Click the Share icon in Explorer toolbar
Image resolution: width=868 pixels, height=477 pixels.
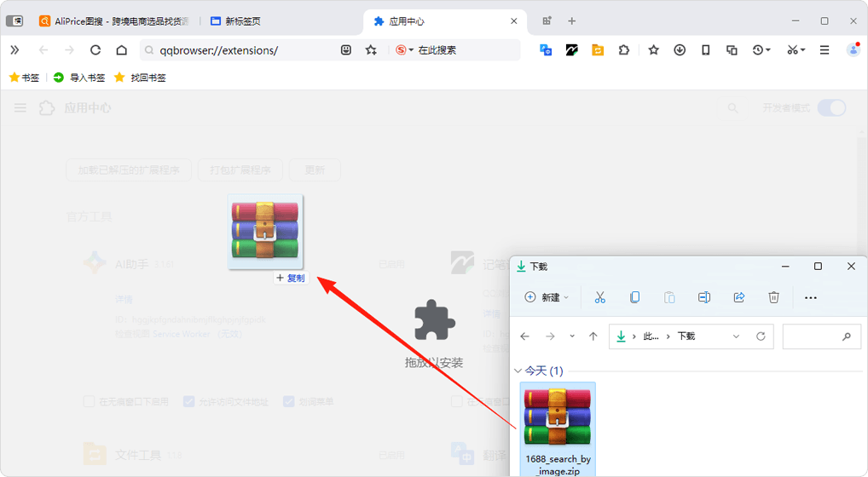click(738, 297)
